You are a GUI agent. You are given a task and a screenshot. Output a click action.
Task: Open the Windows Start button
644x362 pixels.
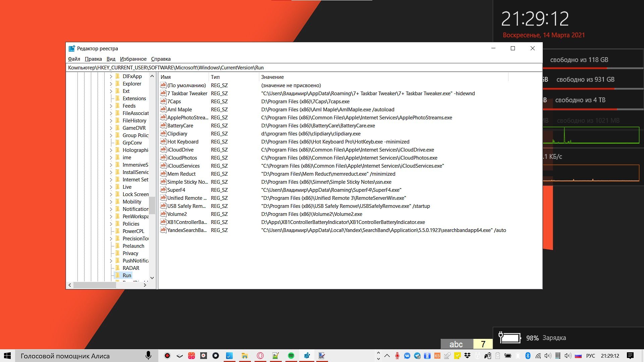(x=7, y=356)
